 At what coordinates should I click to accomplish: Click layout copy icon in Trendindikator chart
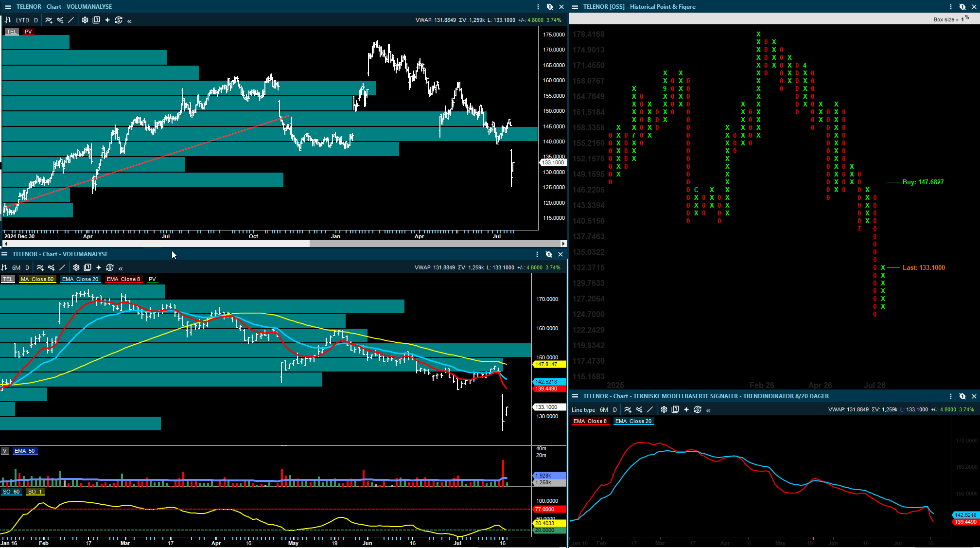tap(675, 409)
